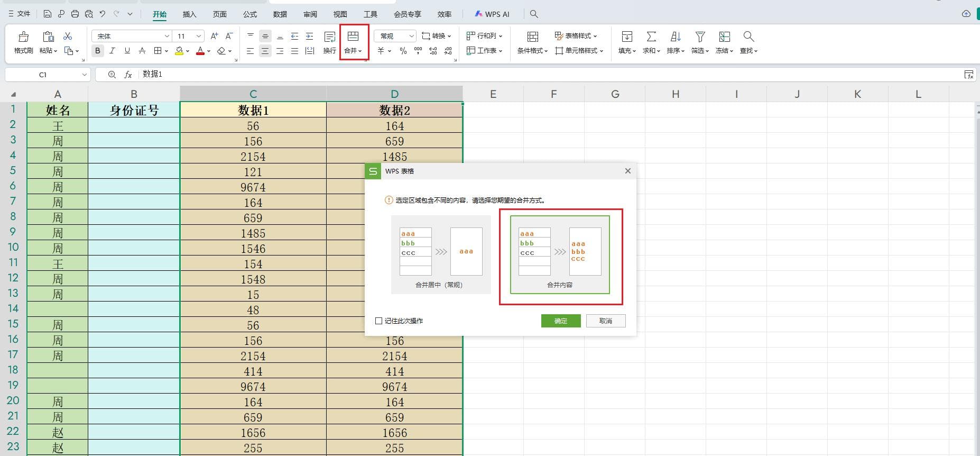This screenshot has width=980, height=456.
Task: Click Conditional Formatting (条件格式) icon
Action: [x=533, y=37]
